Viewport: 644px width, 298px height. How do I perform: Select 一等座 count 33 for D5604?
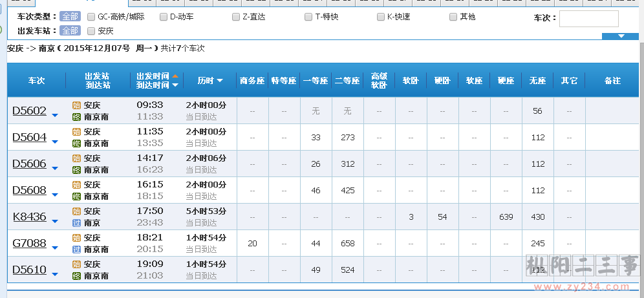pos(316,138)
